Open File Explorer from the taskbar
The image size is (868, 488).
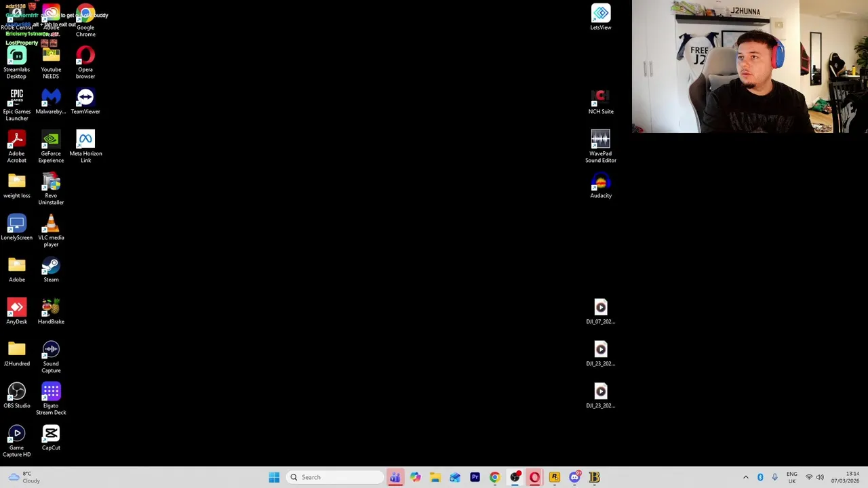435,477
